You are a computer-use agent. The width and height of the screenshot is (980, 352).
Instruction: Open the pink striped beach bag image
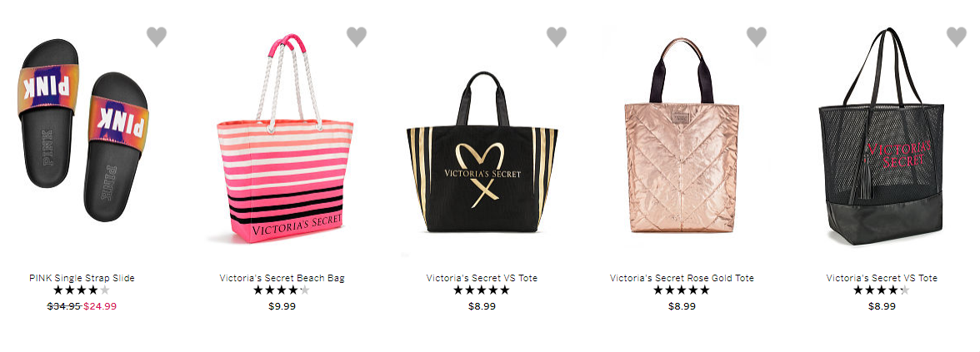click(x=284, y=138)
